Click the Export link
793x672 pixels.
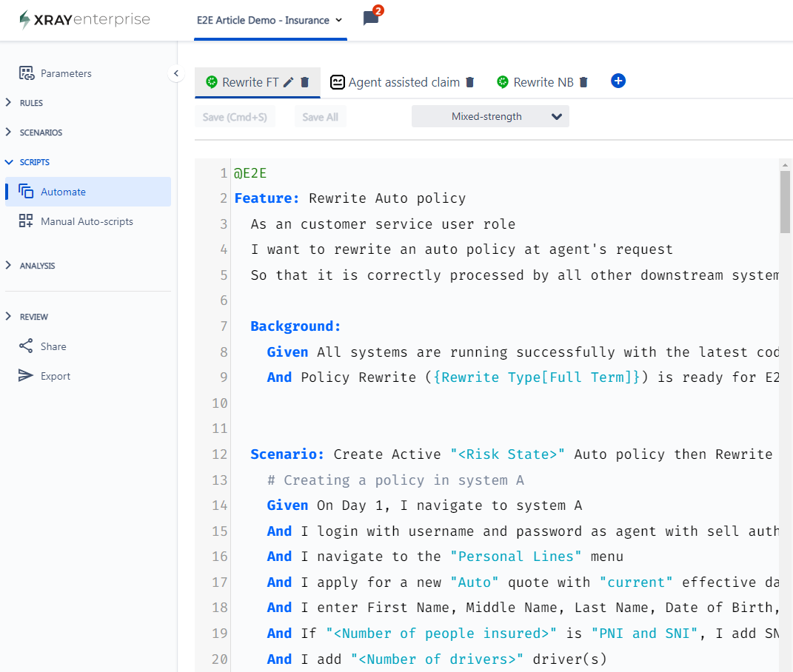pos(55,376)
